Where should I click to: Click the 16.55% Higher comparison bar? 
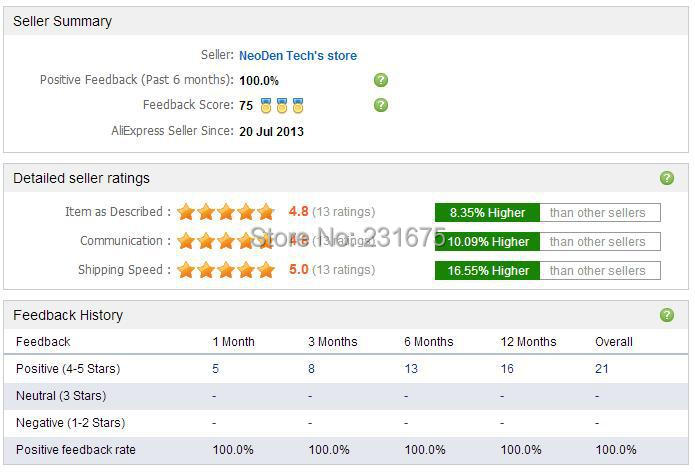488,270
